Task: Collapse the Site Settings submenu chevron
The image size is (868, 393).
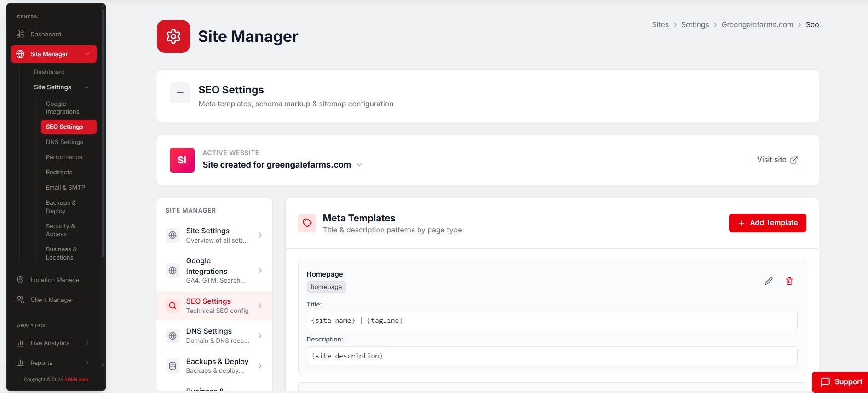Action: point(86,87)
